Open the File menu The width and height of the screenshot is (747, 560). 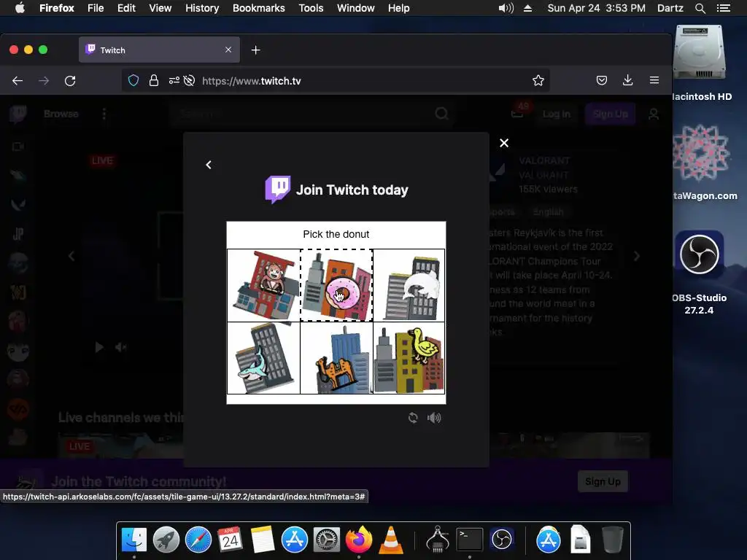click(x=96, y=8)
